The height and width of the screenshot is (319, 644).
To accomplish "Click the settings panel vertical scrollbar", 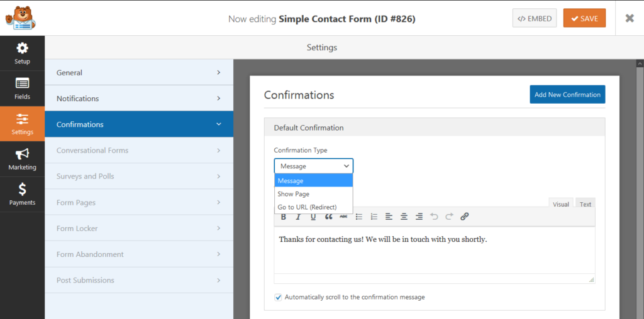I will pos(640,193).
